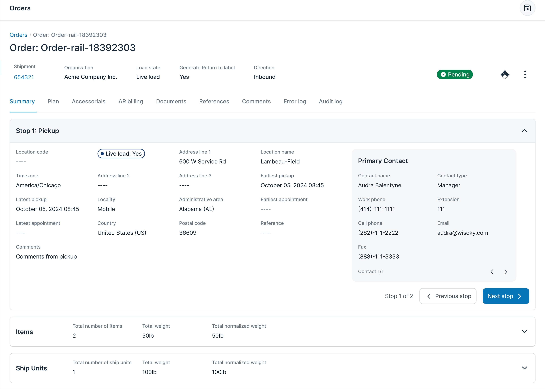Image resolution: width=545 pixels, height=392 pixels.
Task: Click the Contact 1/1 counter
Action: pos(371,271)
